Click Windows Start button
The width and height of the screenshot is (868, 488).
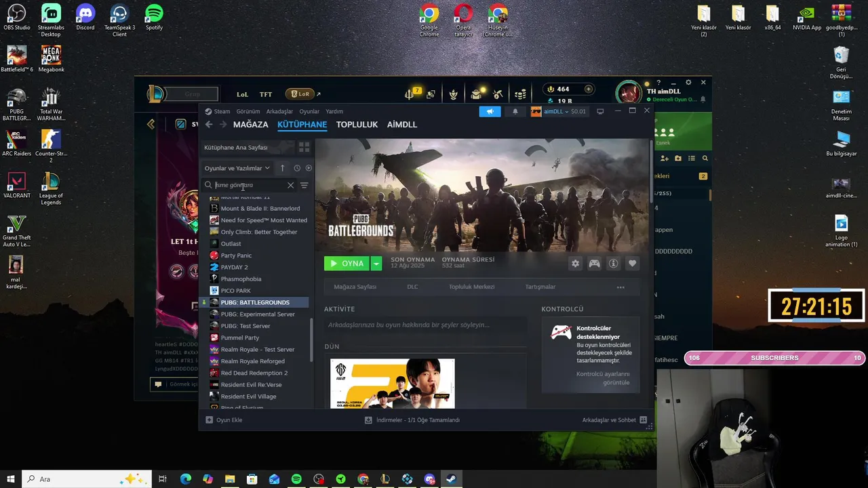[x=10, y=479]
